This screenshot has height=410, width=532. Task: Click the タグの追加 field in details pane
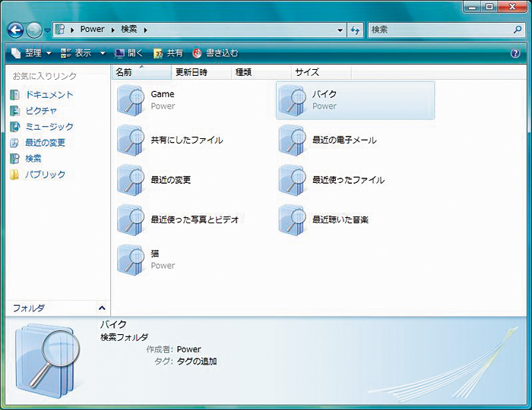(x=197, y=361)
